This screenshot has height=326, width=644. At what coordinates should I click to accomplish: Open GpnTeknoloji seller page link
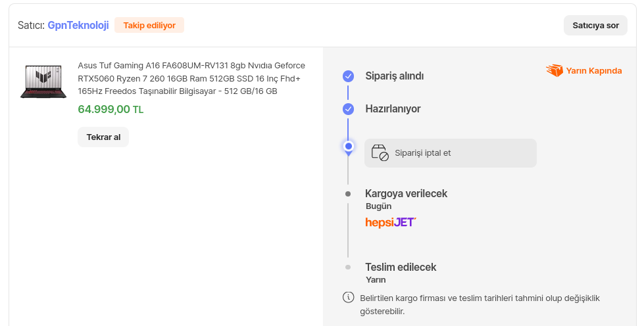click(78, 25)
